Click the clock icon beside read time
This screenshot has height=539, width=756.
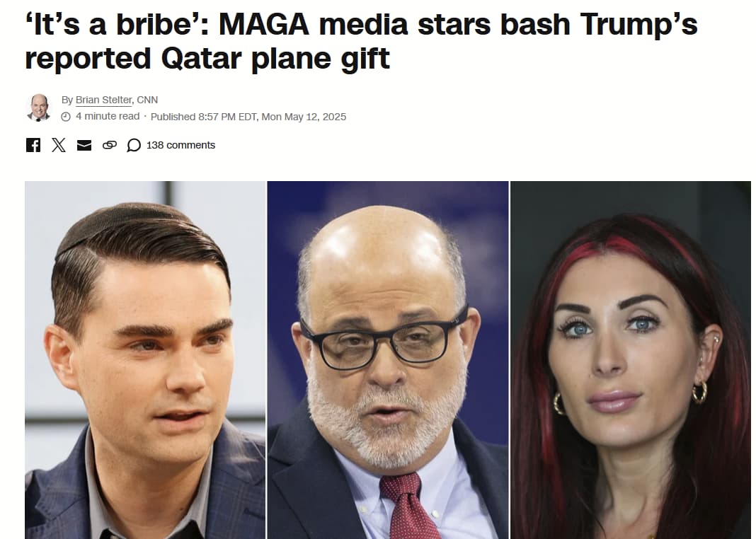pos(66,117)
